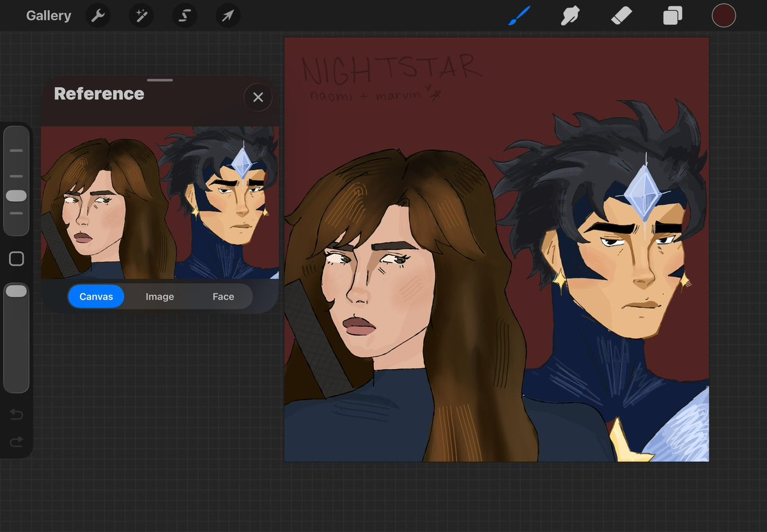Return to the Gallery
767x532 pixels.
pyautogui.click(x=49, y=15)
